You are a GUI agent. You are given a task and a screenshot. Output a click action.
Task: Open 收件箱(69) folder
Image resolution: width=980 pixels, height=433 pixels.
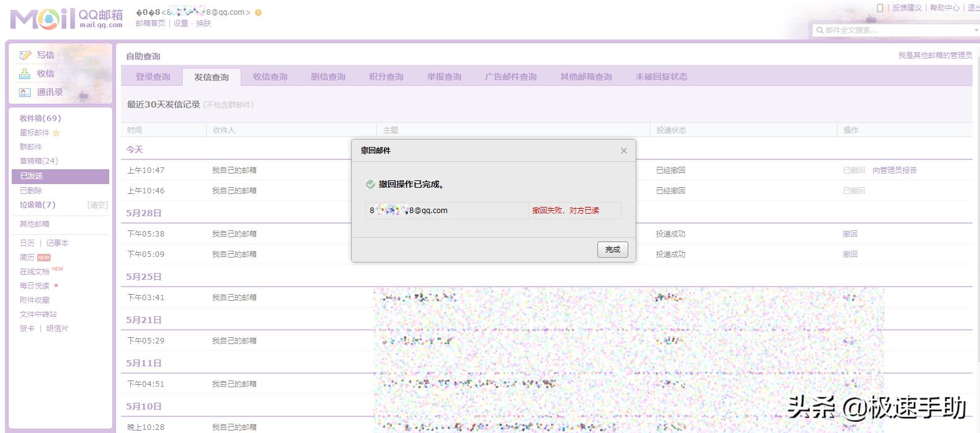[40, 118]
